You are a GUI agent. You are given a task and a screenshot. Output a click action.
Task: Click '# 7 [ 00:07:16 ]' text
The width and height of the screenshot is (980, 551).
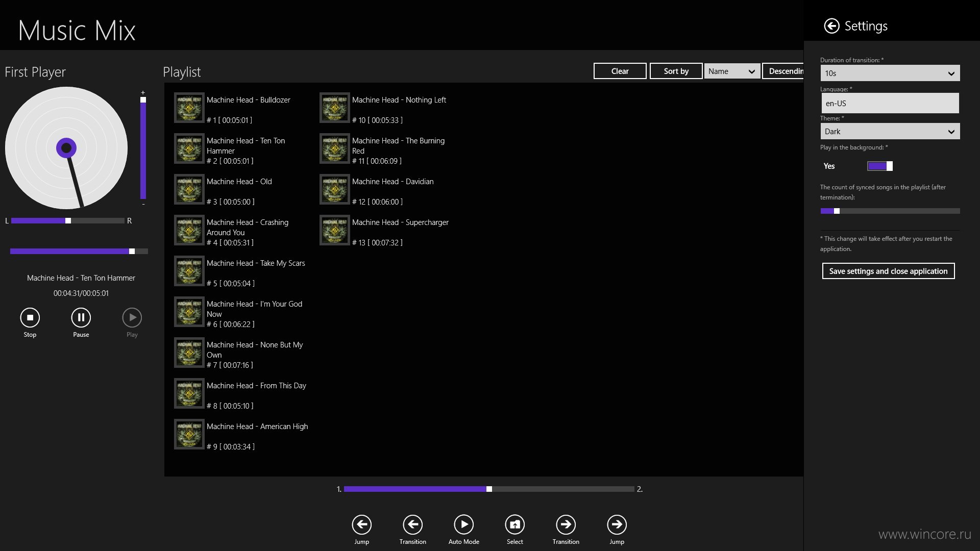(230, 365)
